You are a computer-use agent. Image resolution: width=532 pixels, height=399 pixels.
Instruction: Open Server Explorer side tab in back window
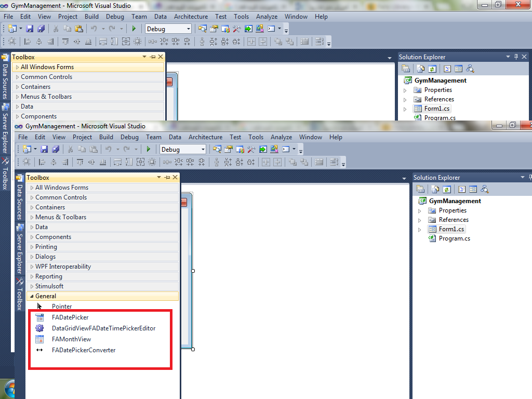5,129
